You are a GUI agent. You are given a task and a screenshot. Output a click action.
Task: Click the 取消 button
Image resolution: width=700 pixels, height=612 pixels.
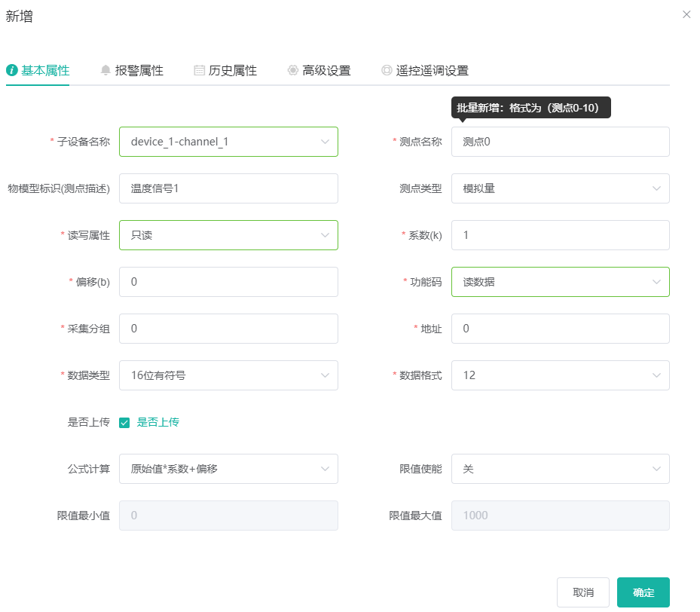click(x=583, y=592)
